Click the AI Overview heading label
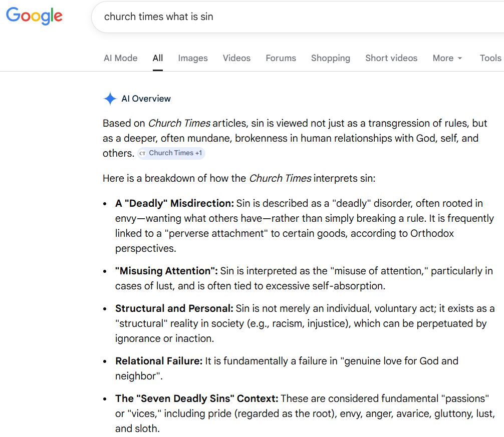 tap(146, 99)
